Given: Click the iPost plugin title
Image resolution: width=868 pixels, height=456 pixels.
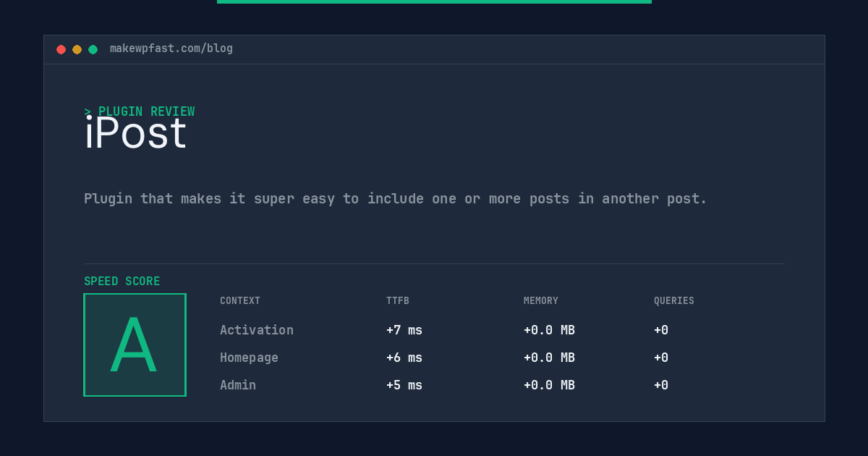Looking at the screenshot, I should click(136, 133).
